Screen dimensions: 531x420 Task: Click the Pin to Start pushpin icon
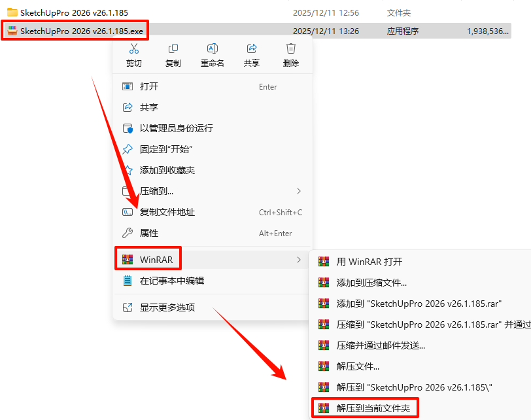128,149
